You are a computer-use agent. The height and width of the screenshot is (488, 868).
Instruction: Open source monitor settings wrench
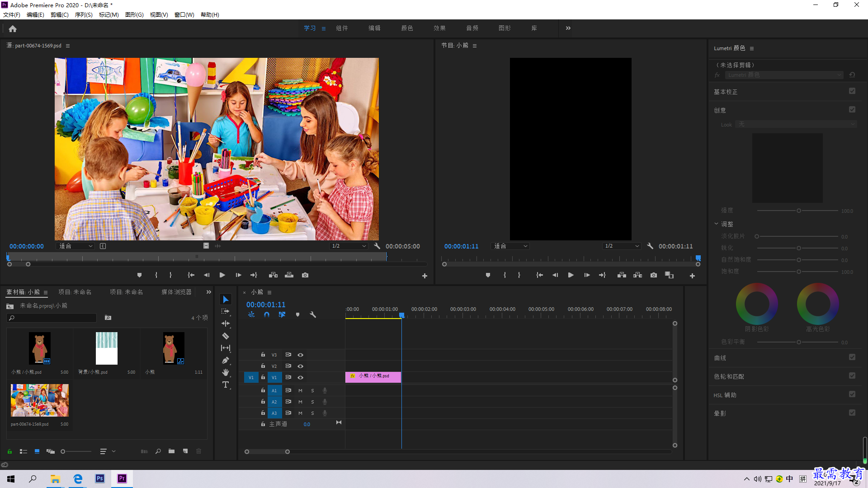pyautogui.click(x=377, y=246)
